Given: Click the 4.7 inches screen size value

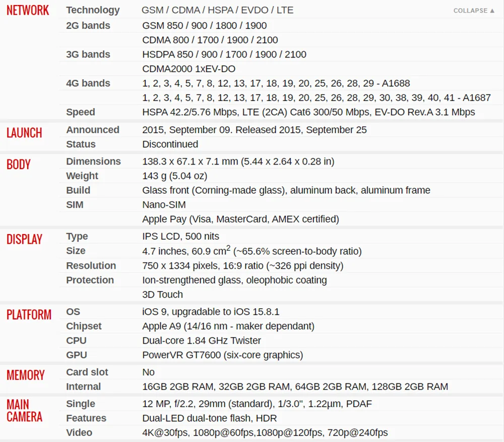Looking at the screenshot, I should click(x=251, y=251).
